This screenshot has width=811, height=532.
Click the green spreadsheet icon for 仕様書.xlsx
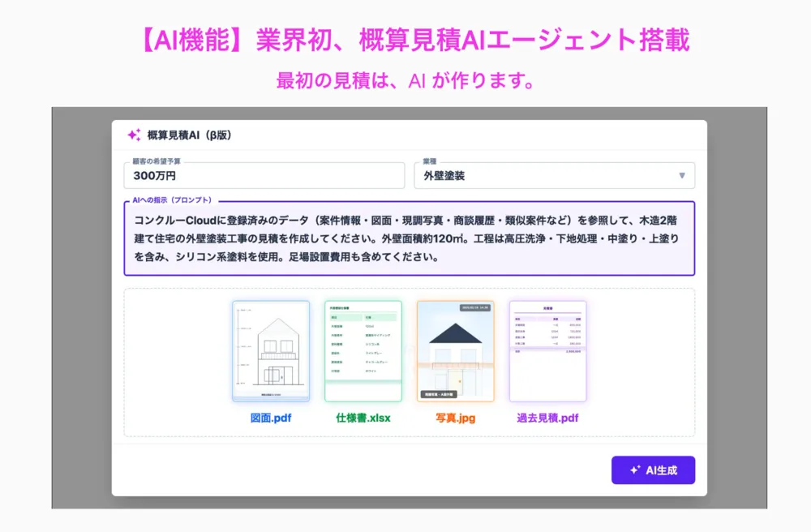tap(363, 349)
